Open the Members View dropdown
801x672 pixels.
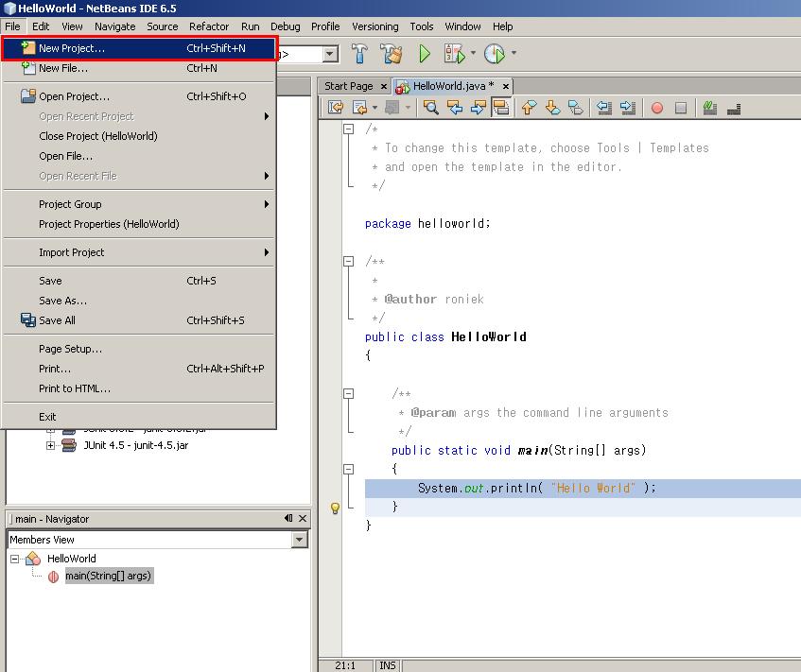tap(300, 540)
